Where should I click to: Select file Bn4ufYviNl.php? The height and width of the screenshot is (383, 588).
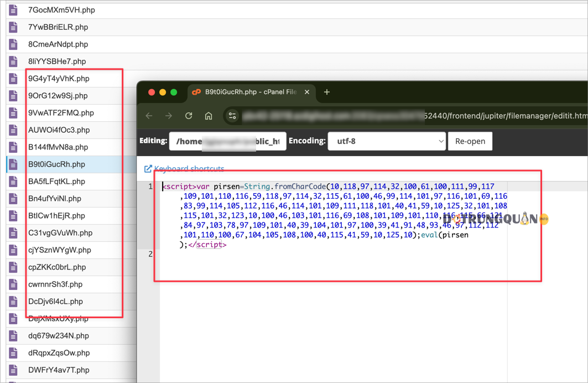[x=55, y=199]
